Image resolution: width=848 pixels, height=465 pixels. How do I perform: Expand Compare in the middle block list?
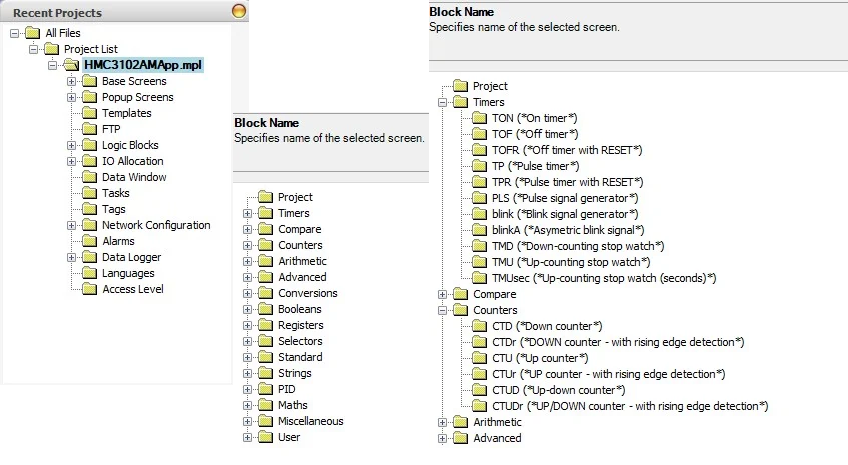point(247,229)
